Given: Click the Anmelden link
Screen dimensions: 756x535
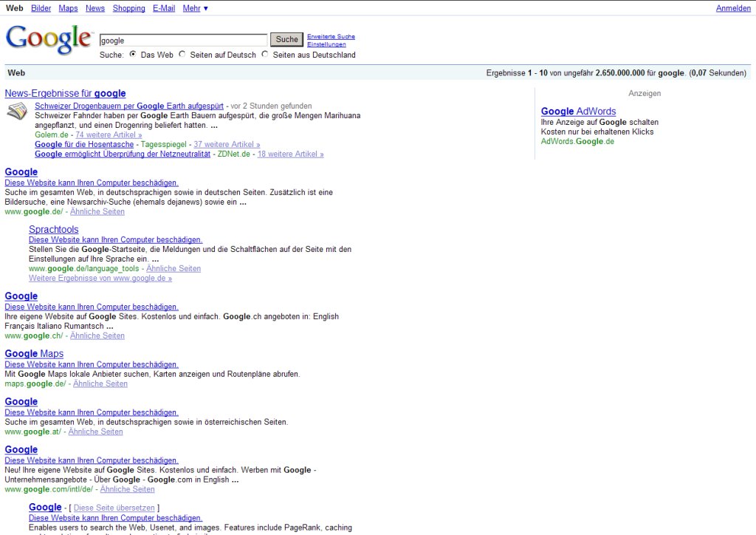Looking at the screenshot, I should (x=733, y=8).
